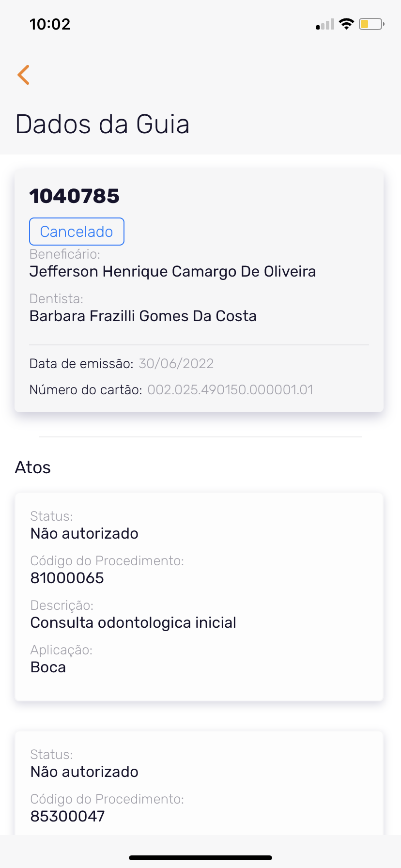401x868 pixels.
Task: Tap the battery indicator icon
Action: coord(371,24)
